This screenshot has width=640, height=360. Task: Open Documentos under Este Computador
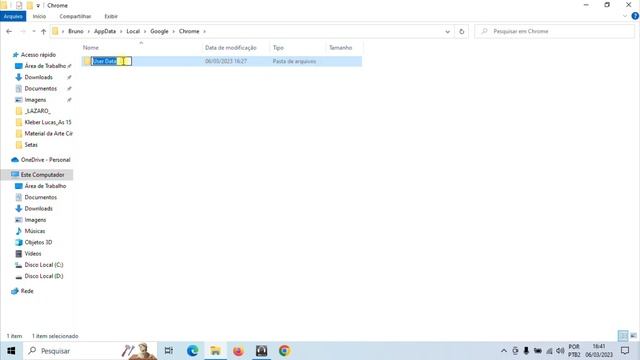tap(40, 197)
